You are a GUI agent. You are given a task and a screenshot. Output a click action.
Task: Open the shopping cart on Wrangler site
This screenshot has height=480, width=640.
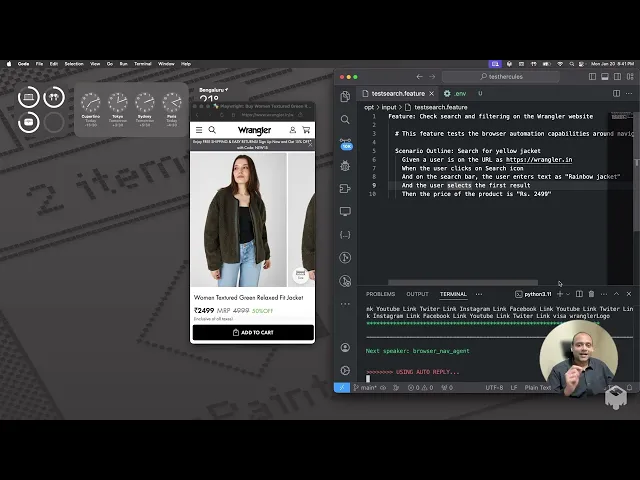[306, 130]
